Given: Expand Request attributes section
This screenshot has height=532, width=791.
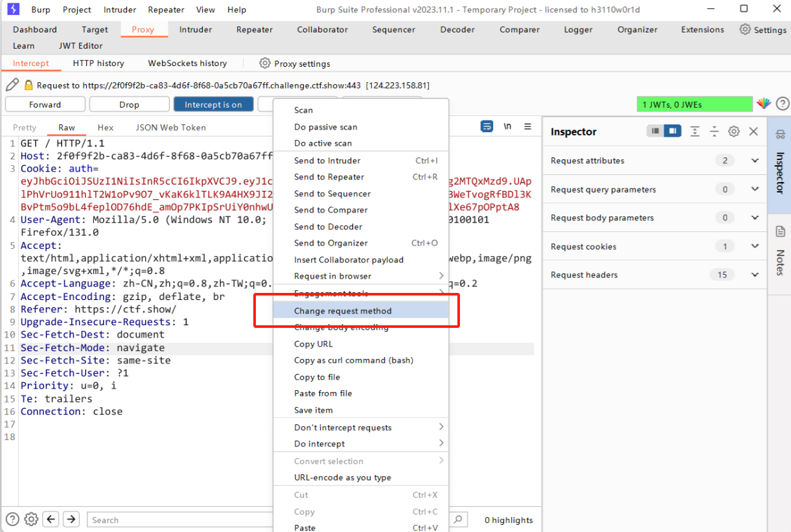Looking at the screenshot, I should click(x=754, y=161).
